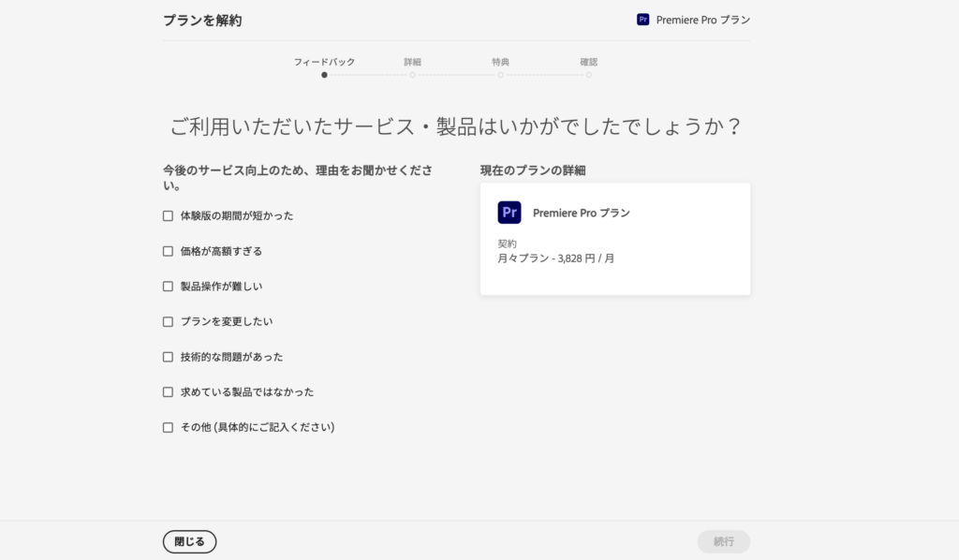The width and height of the screenshot is (959, 560).
Task: Select the 製品操作が難しい checkbox
Action: tap(168, 287)
